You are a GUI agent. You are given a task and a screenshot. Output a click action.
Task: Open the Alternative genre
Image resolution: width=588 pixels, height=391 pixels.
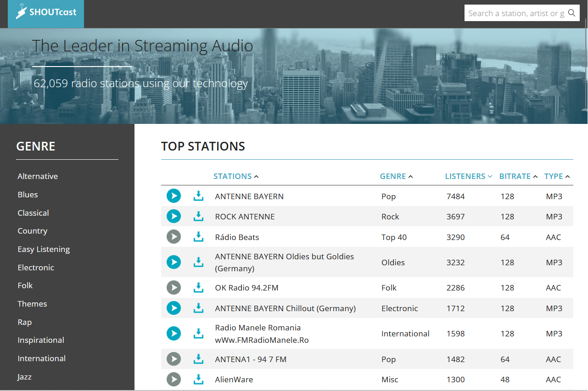38,176
